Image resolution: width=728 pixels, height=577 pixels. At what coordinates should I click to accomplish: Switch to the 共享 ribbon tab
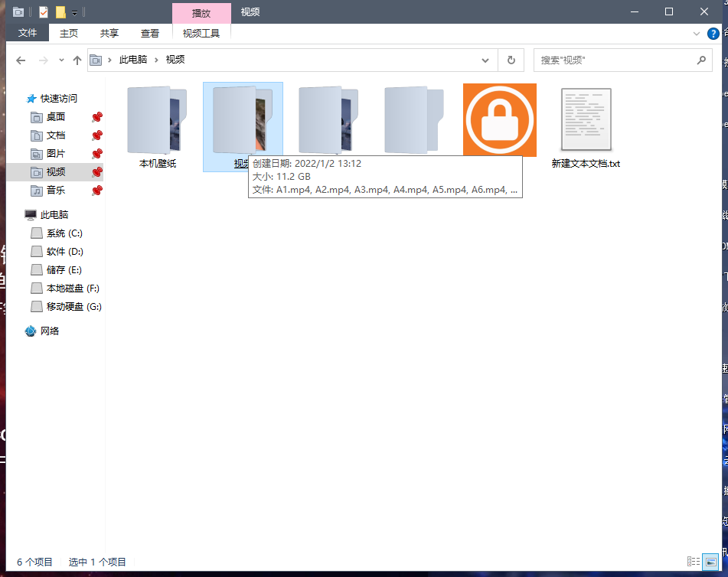[109, 33]
